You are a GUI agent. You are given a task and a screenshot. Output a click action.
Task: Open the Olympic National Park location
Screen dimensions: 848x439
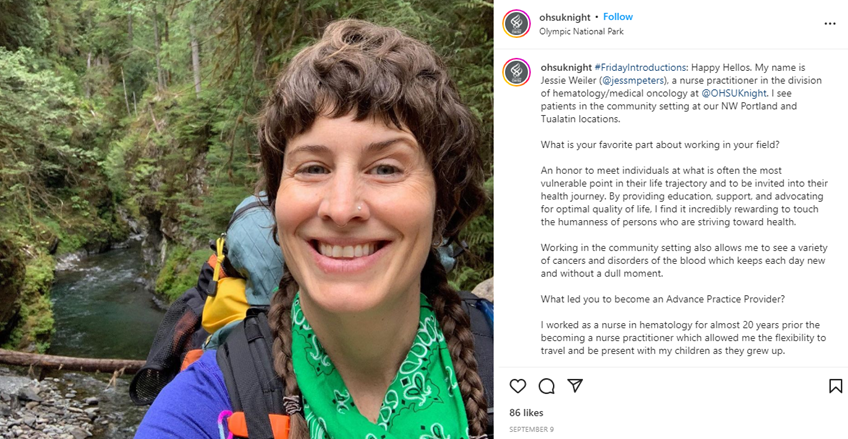click(x=579, y=31)
